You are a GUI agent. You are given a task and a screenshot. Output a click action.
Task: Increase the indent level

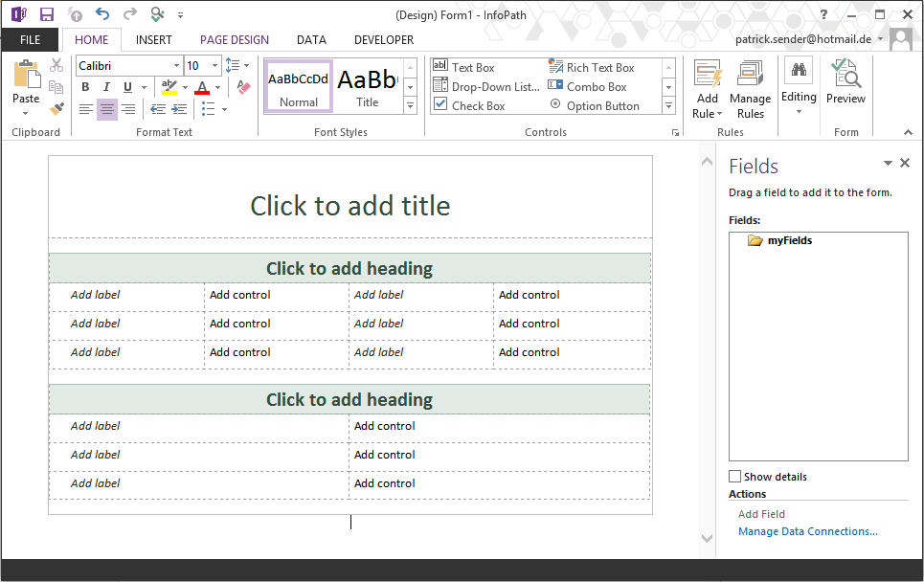179,109
